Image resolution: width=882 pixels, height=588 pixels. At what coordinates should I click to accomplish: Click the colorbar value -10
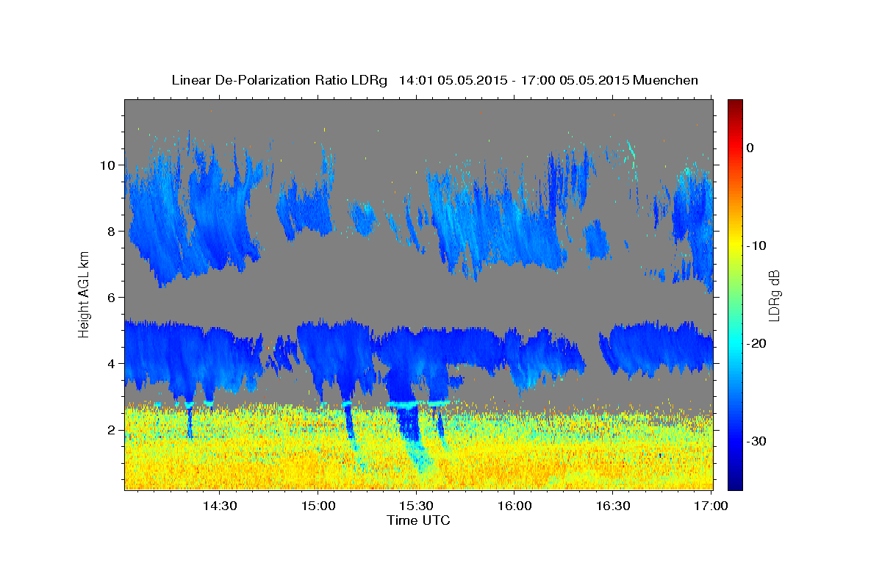click(756, 245)
